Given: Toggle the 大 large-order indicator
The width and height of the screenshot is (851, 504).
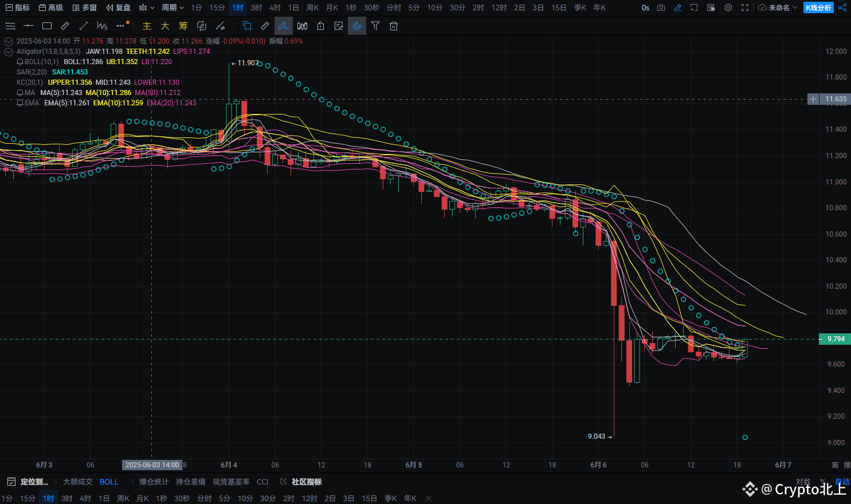Looking at the screenshot, I should click(165, 26).
